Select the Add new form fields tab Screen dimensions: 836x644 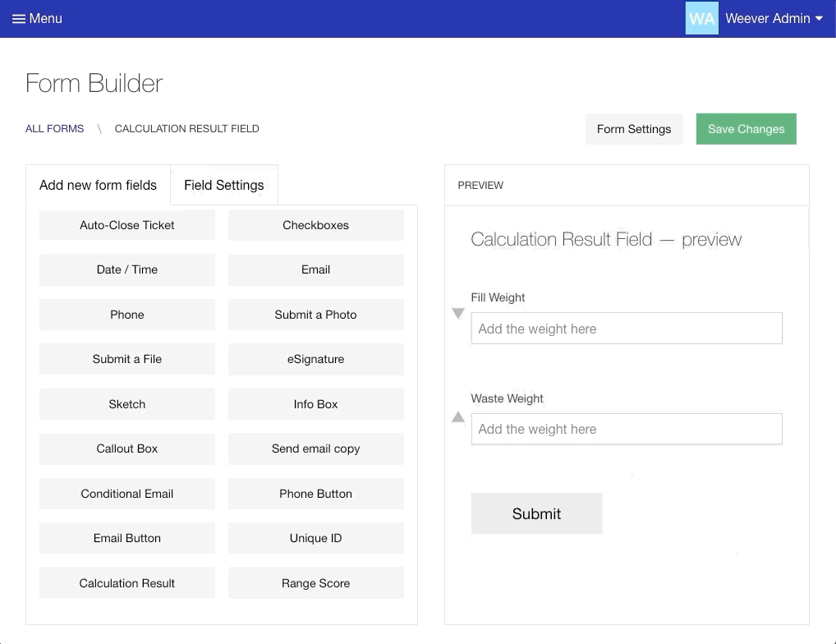98,185
